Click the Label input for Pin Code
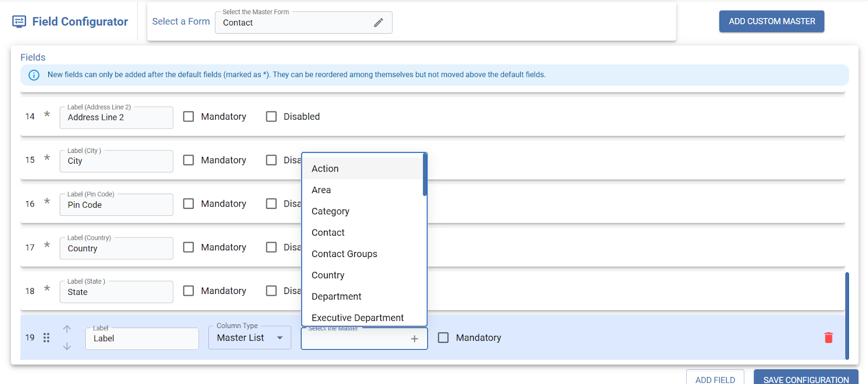 116,205
